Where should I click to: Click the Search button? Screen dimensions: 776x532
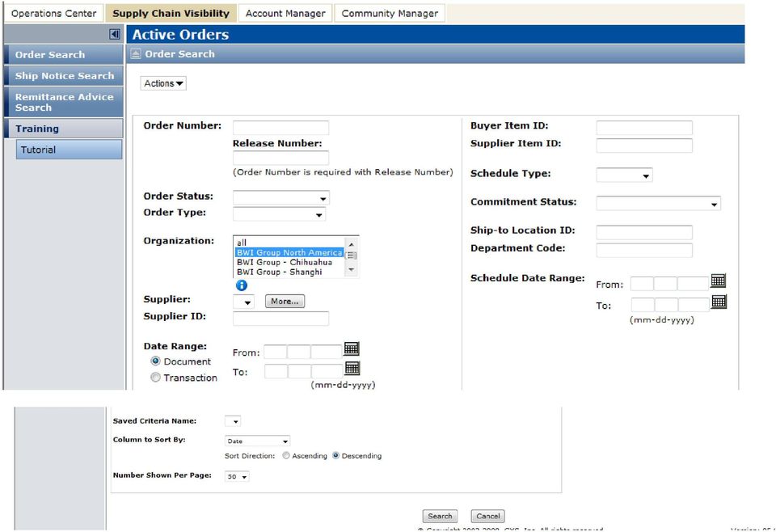pyautogui.click(x=440, y=516)
